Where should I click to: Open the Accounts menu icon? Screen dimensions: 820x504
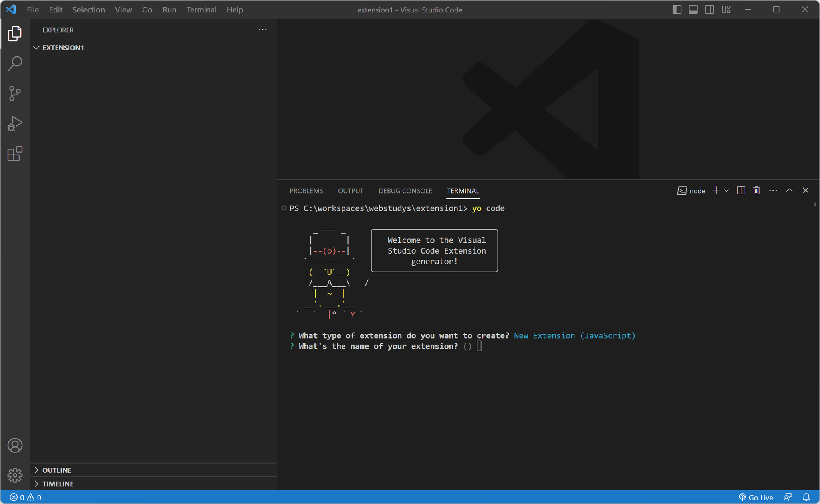click(x=15, y=445)
